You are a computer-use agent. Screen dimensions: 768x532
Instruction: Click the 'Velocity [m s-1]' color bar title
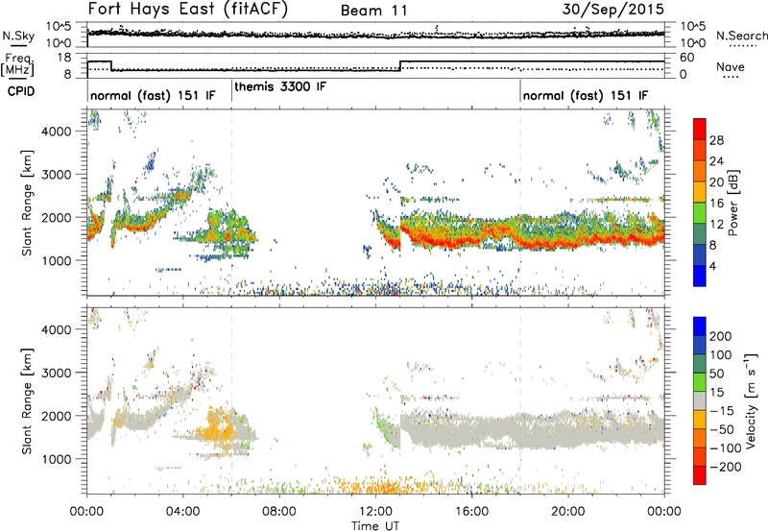[x=751, y=400]
